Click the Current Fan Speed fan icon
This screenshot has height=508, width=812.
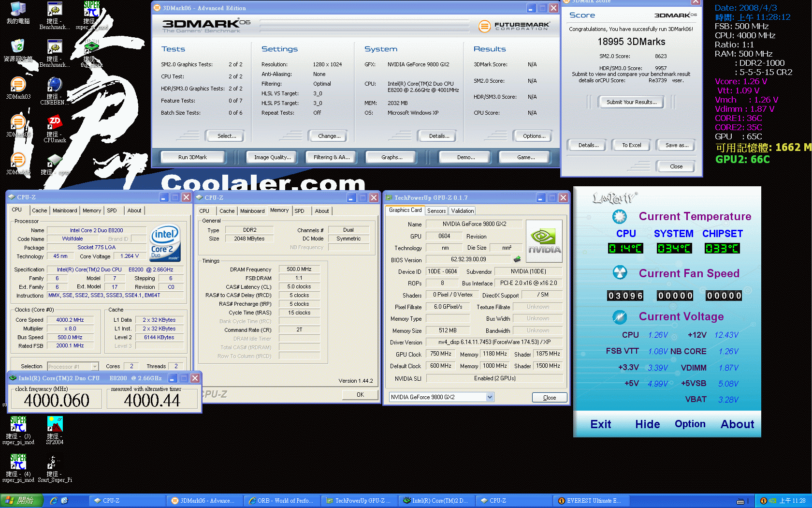[x=619, y=273]
